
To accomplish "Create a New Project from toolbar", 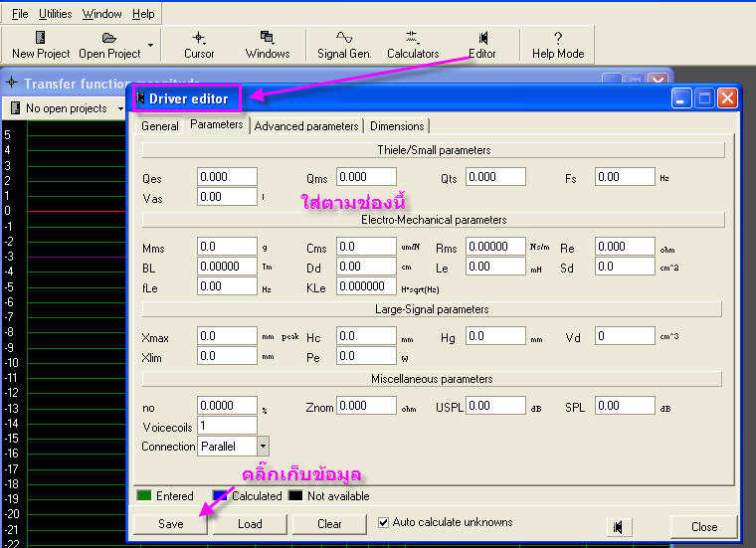I will [41, 45].
